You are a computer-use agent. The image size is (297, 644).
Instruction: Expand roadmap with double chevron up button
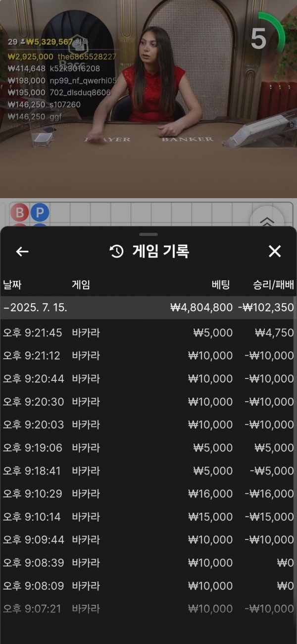click(x=267, y=221)
